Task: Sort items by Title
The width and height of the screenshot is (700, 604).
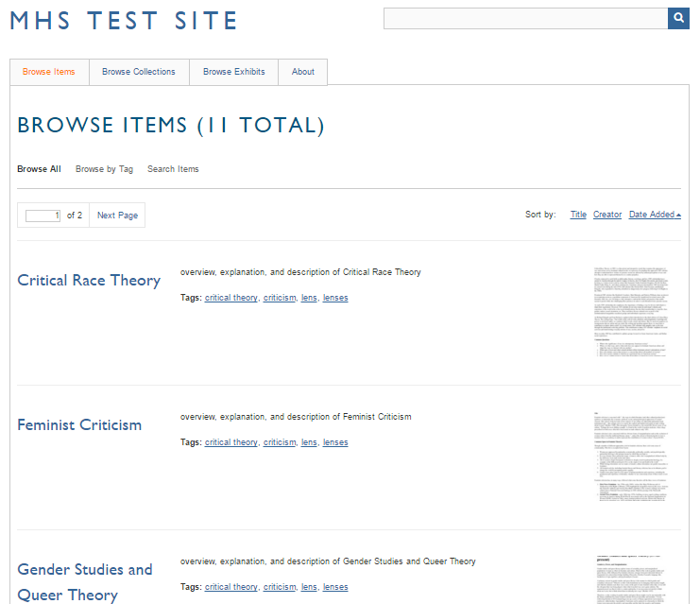Action: tap(578, 215)
